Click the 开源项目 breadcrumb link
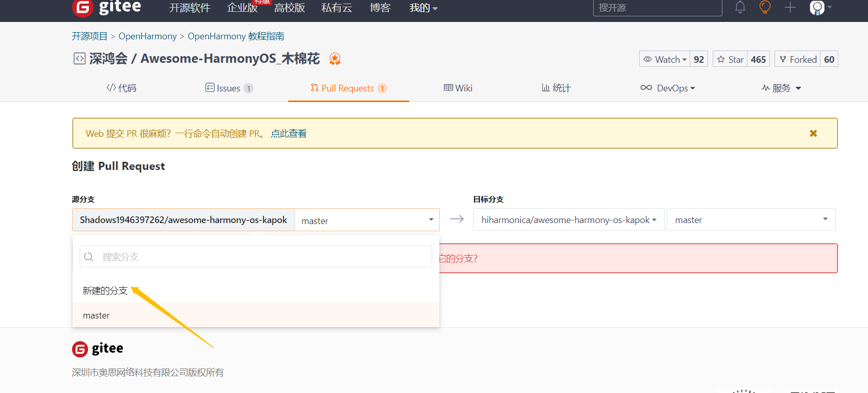 click(89, 36)
